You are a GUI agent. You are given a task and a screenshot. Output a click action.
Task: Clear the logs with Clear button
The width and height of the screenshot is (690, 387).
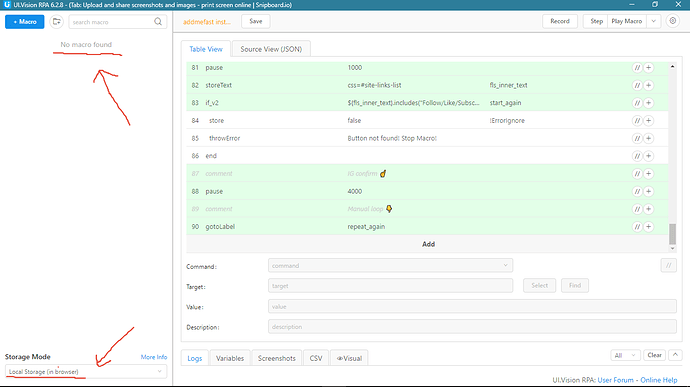point(654,355)
